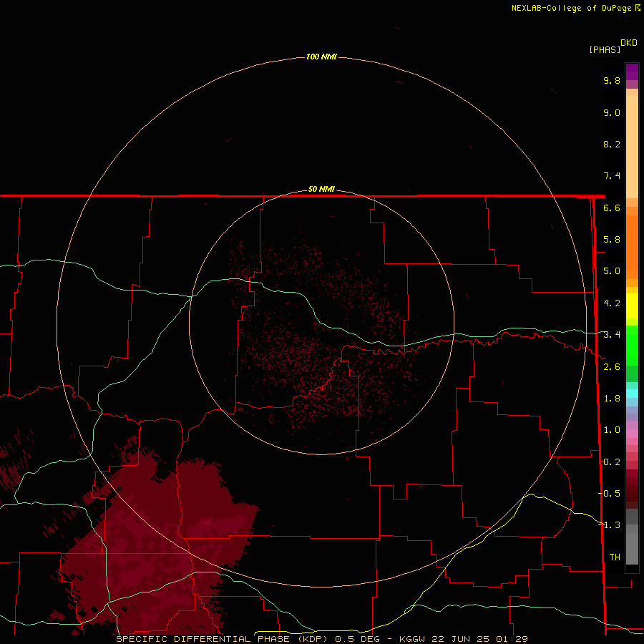Screen dimensions: 644x644
Task: Click the 3.4 legend value
Action: tap(612, 335)
